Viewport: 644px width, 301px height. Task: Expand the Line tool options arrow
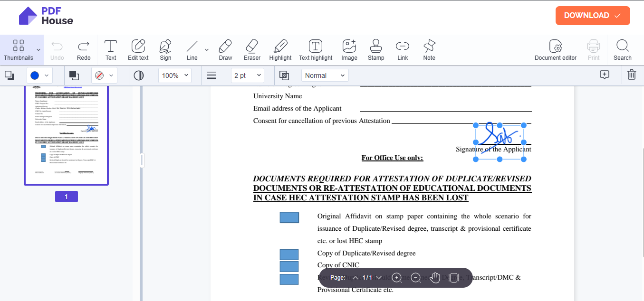click(207, 49)
